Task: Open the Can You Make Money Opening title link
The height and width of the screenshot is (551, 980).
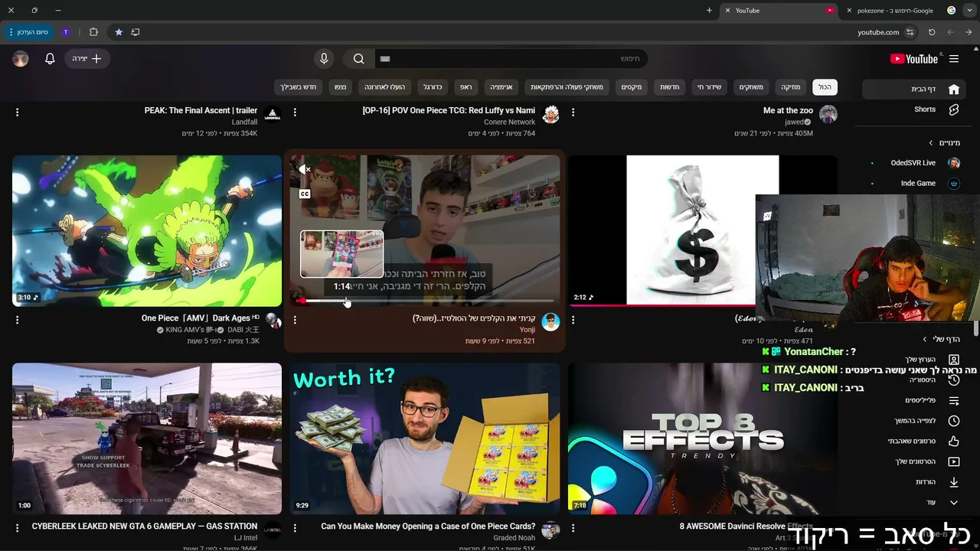Action: 428,527
